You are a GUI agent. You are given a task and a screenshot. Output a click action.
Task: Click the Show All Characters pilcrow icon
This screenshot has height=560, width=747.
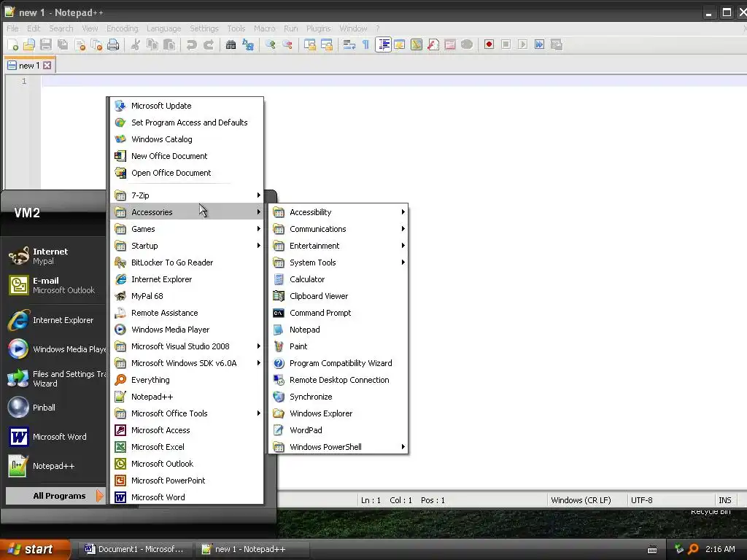[366, 44]
